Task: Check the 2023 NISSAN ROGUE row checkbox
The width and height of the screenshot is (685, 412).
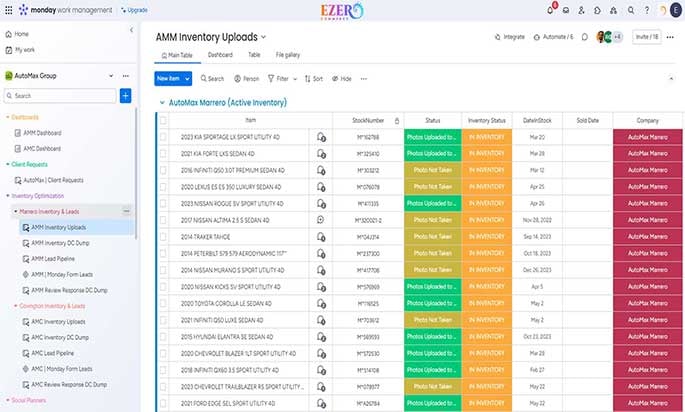Action: point(163,204)
